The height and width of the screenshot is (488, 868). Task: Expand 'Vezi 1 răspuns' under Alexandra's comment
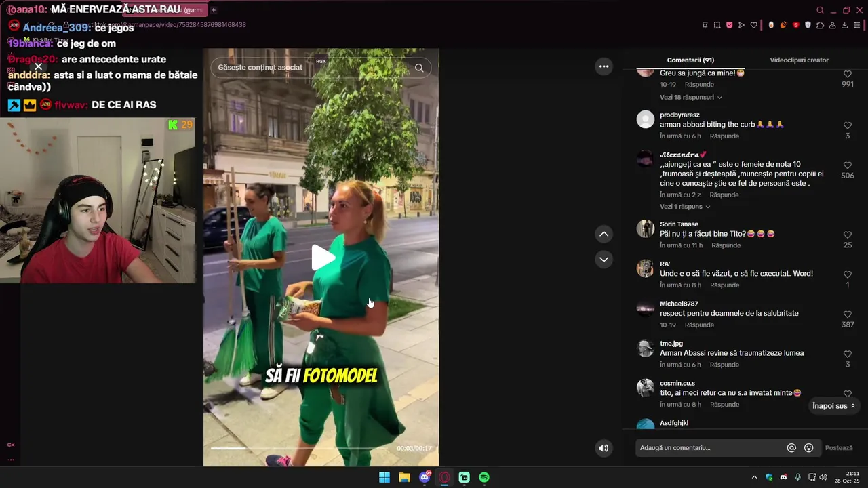coord(685,207)
